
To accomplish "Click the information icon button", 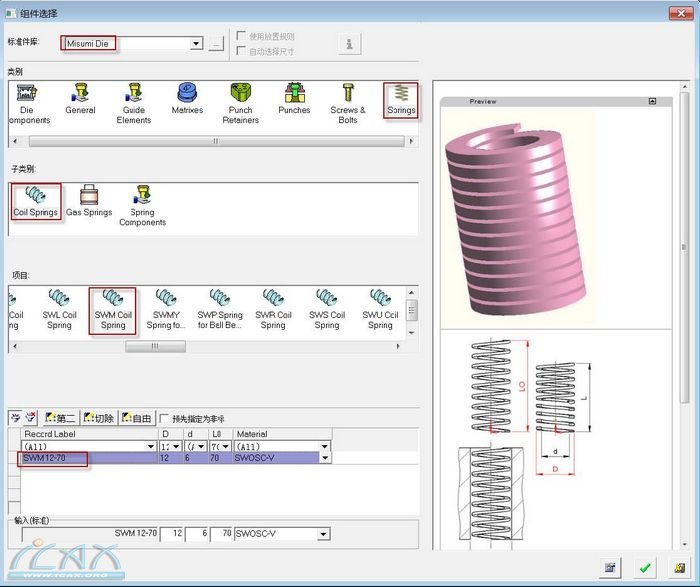I will 349,44.
